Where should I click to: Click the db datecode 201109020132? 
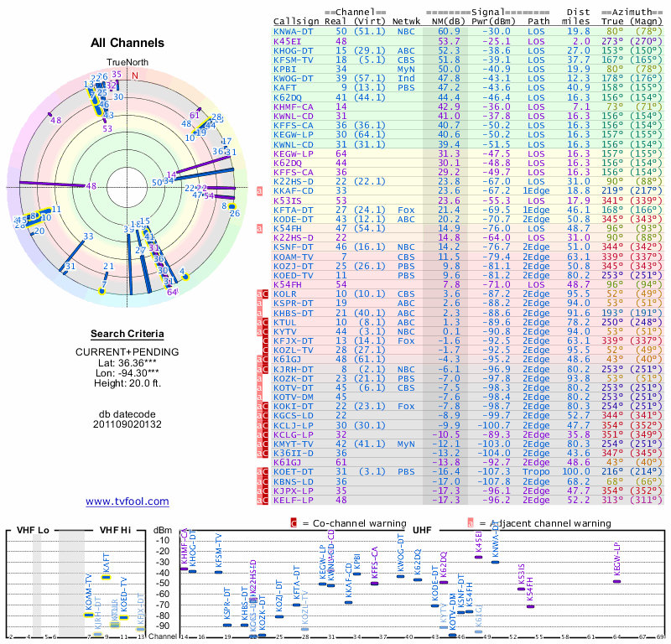point(127,419)
